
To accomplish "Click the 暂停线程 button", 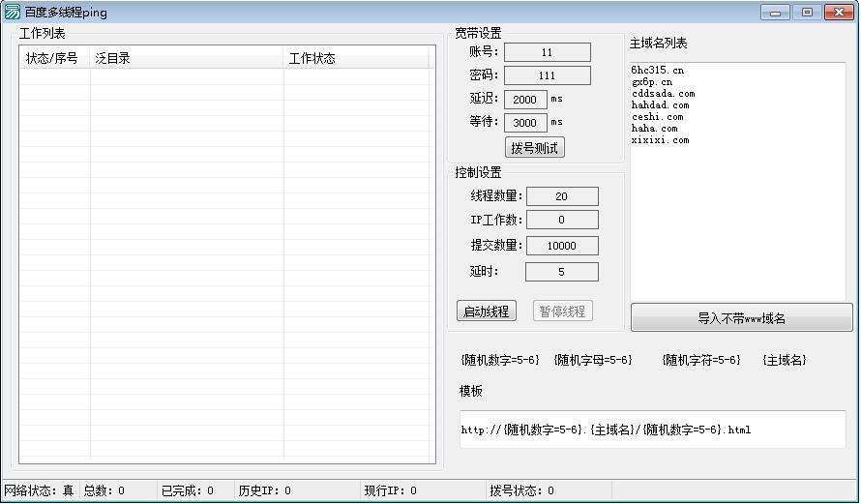I will click(562, 311).
